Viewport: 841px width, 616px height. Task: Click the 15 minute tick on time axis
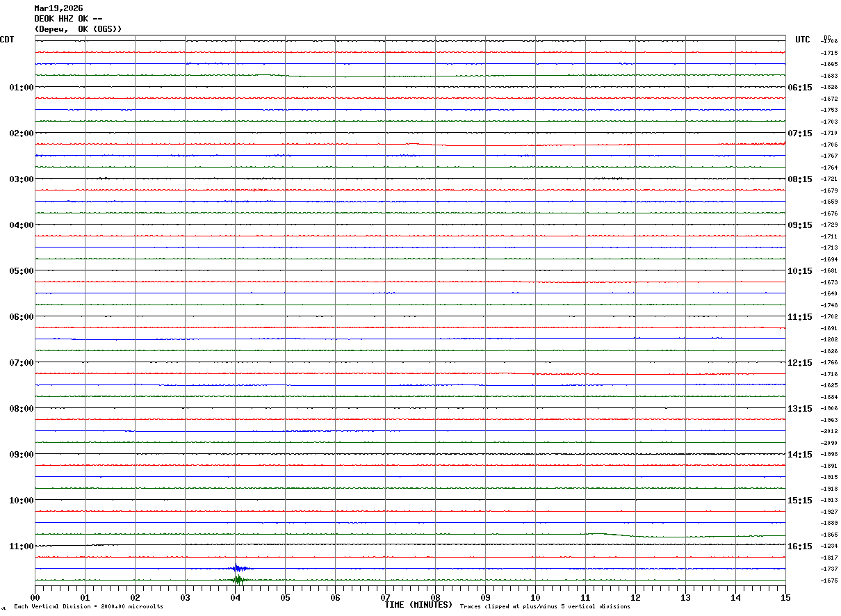pos(785,597)
